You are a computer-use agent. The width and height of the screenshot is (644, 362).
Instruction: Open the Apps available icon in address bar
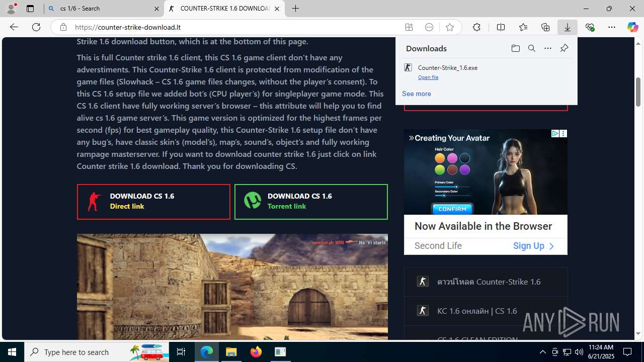tap(409, 27)
